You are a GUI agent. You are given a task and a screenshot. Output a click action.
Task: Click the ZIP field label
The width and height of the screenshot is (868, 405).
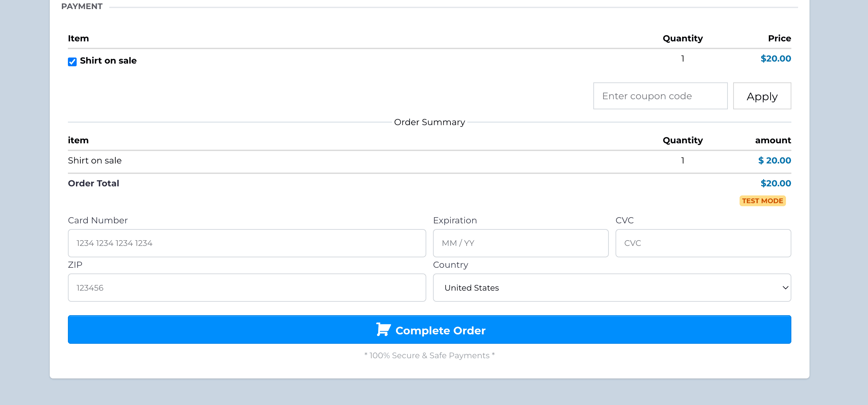75,265
